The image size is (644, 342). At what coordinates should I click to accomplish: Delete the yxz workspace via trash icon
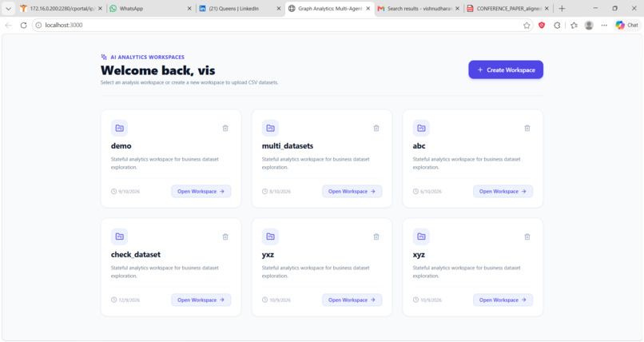click(x=376, y=237)
